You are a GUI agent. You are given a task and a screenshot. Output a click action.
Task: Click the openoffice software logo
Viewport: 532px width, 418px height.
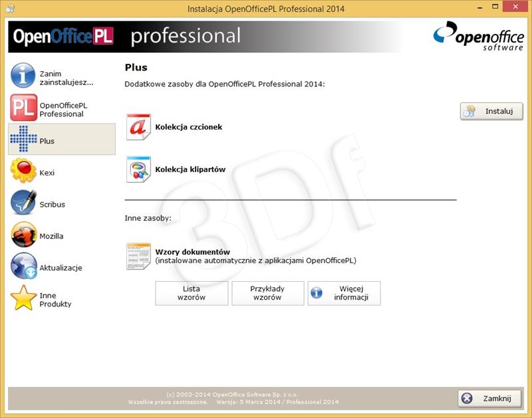click(478, 37)
